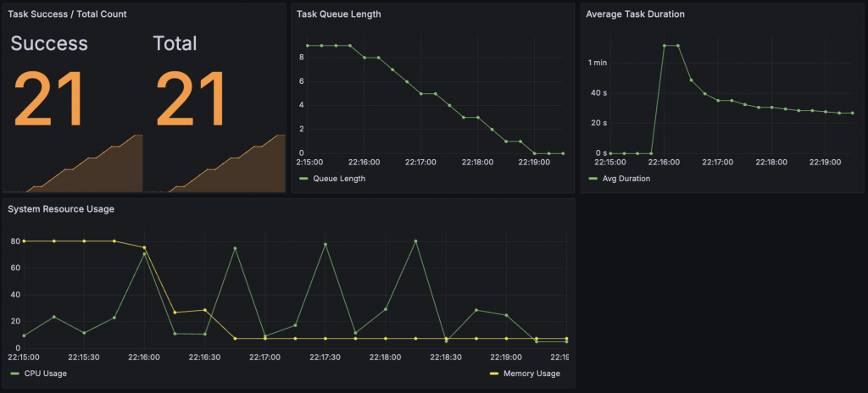Select the 21 value under Success
This screenshot has height=393, width=868.
pyautogui.click(x=48, y=99)
